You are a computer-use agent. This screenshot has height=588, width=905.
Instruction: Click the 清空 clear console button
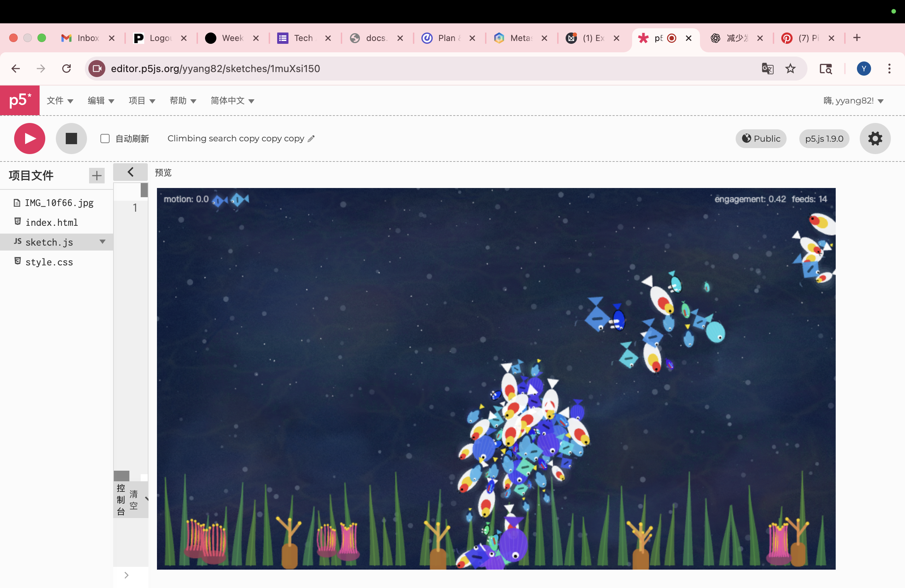[x=134, y=499]
